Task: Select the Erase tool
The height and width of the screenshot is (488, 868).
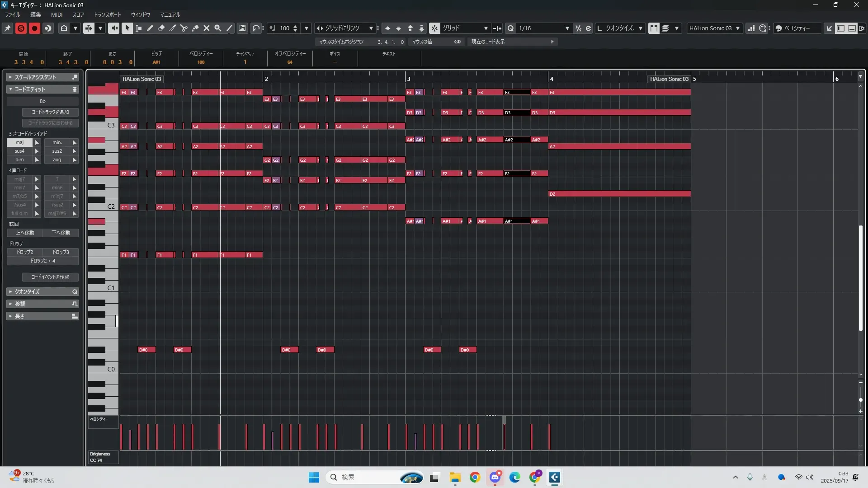Action: pyautogui.click(x=161, y=28)
